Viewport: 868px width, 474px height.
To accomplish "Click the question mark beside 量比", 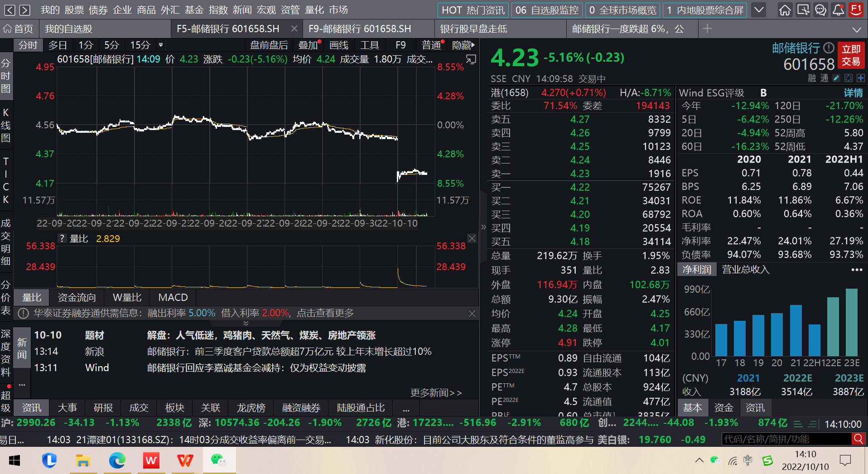I will (62, 238).
